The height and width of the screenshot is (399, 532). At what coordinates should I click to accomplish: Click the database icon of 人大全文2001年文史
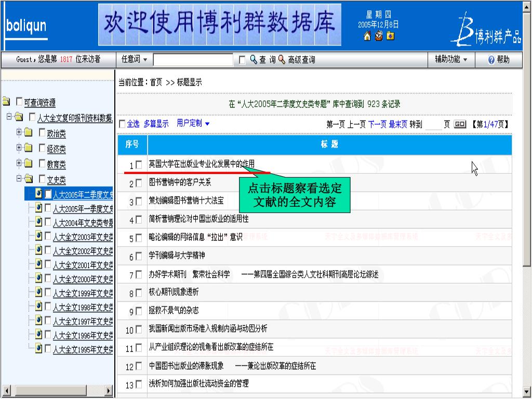[x=38, y=263]
